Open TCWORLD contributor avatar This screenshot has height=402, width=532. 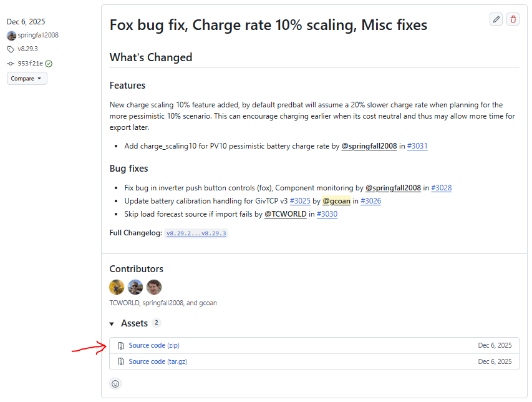click(x=117, y=287)
